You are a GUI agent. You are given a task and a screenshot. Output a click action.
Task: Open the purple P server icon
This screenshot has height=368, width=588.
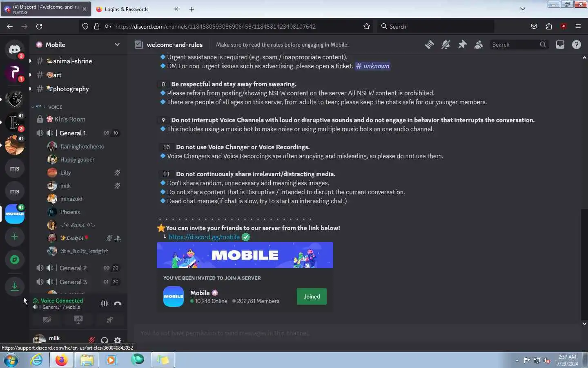click(x=15, y=74)
